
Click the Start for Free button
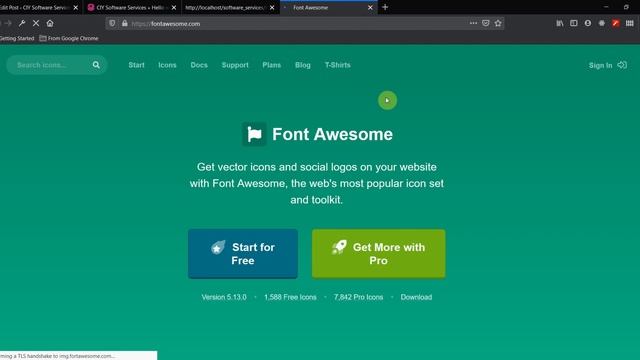243,253
